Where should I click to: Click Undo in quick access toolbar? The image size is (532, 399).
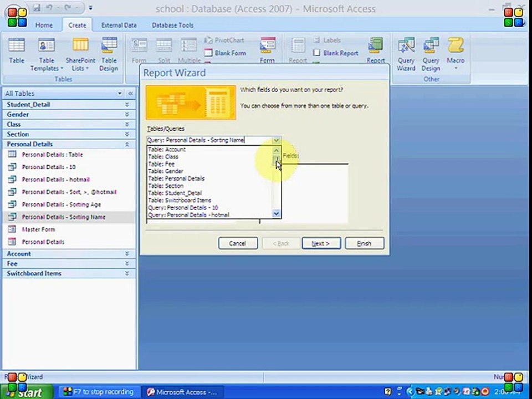(x=49, y=7)
